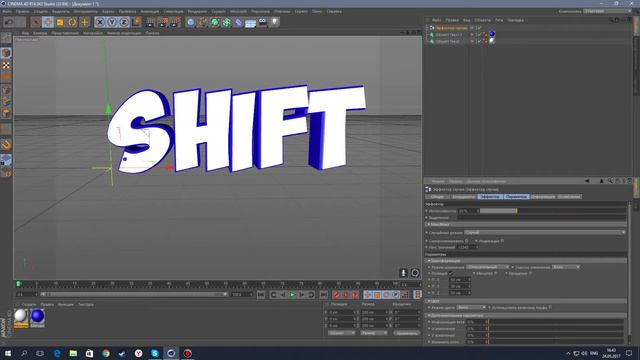Uncheck the Позиция checkbox
The height and width of the screenshot is (360, 640).
coord(450,273)
